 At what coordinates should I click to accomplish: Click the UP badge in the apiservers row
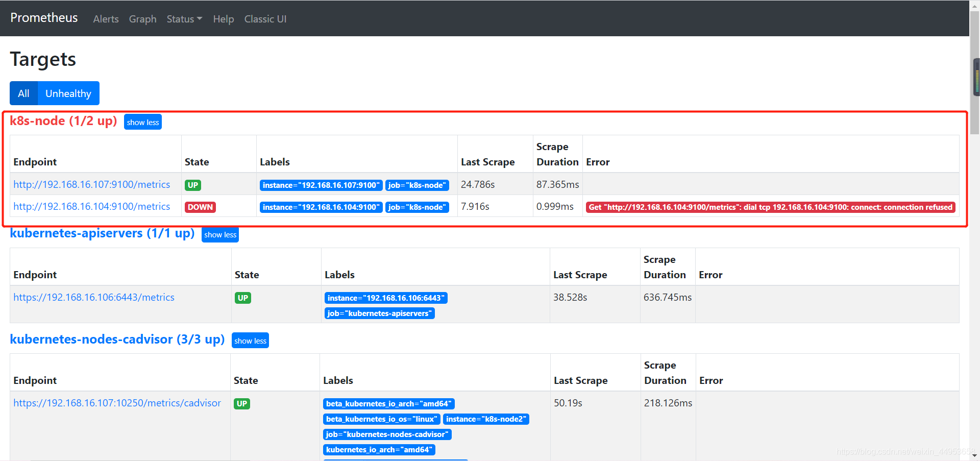click(242, 298)
